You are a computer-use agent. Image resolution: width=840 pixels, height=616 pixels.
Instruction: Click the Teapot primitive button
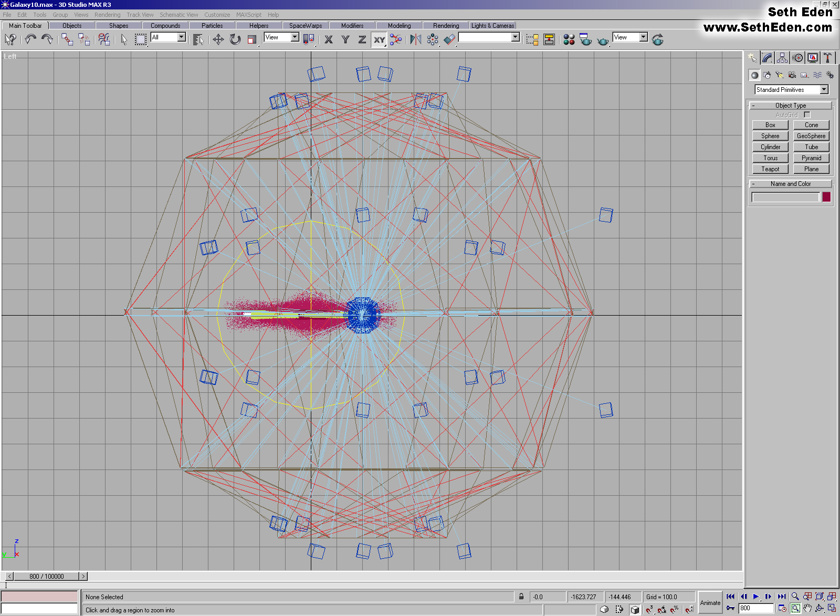(x=770, y=169)
